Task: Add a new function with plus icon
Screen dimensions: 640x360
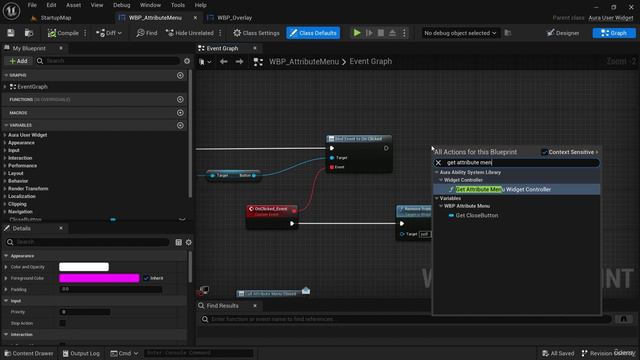Action: pyautogui.click(x=180, y=100)
